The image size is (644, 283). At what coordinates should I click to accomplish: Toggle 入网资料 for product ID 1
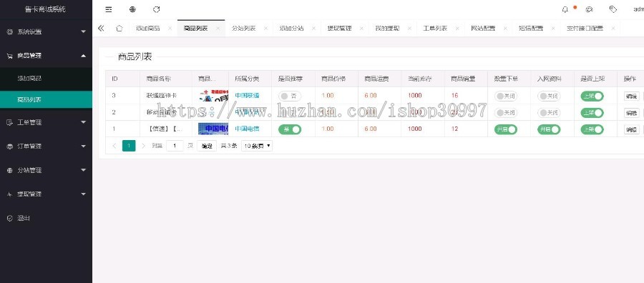point(549,129)
